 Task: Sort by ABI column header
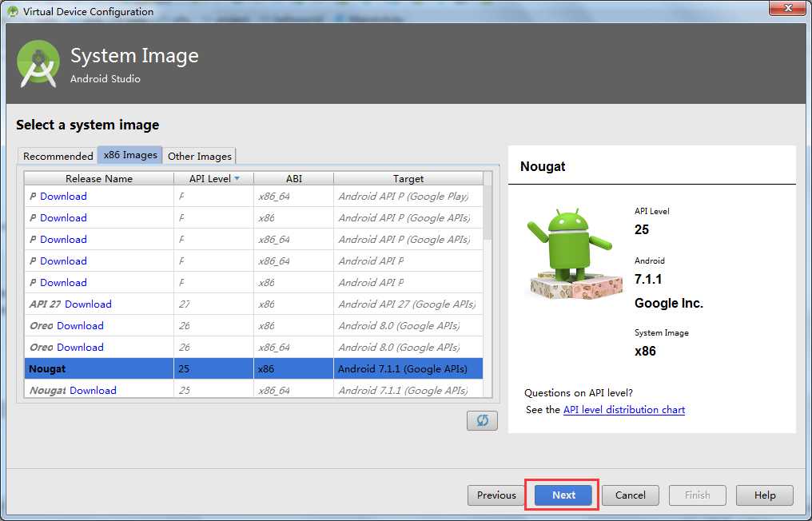(293, 178)
